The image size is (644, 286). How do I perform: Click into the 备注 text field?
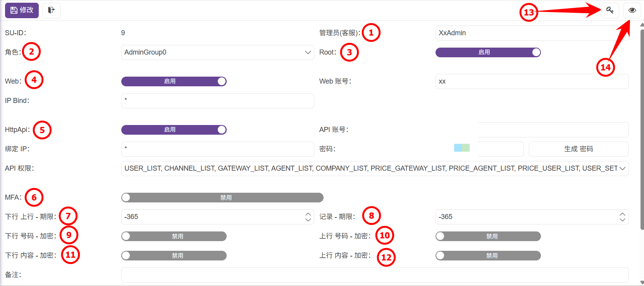374,275
